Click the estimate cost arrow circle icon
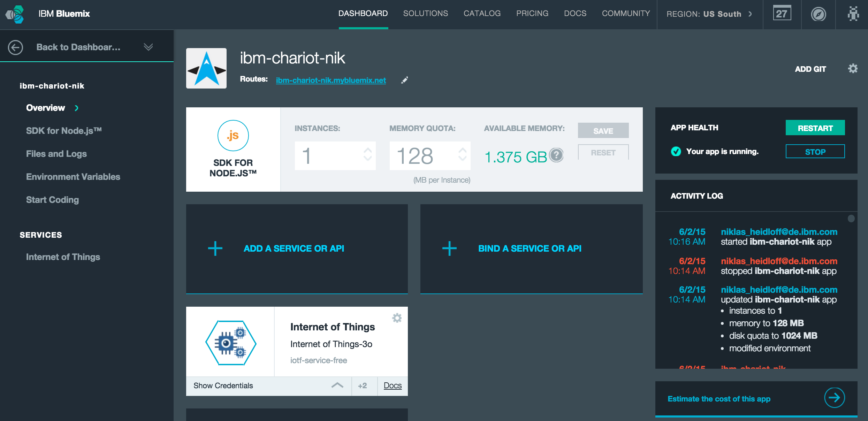868x421 pixels. coord(834,398)
